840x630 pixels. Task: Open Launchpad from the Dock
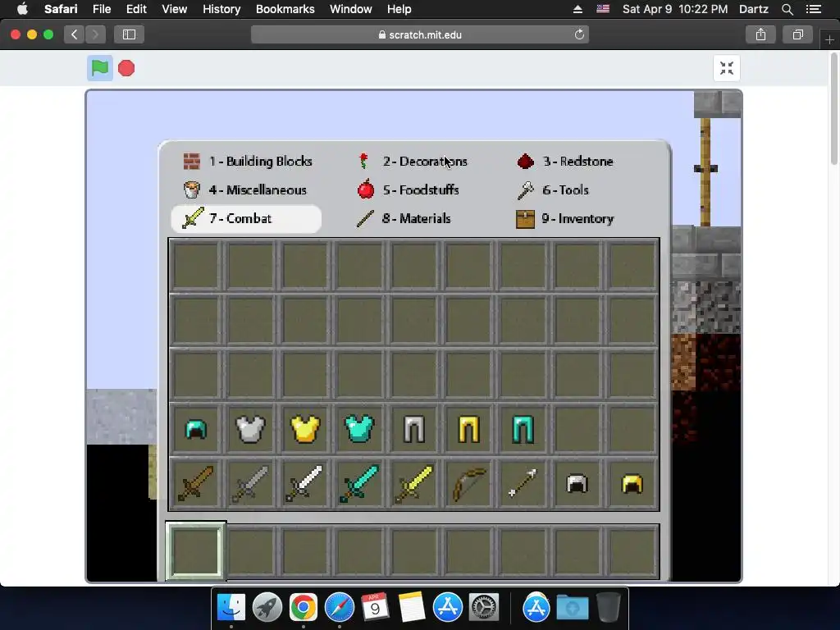[x=267, y=608]
